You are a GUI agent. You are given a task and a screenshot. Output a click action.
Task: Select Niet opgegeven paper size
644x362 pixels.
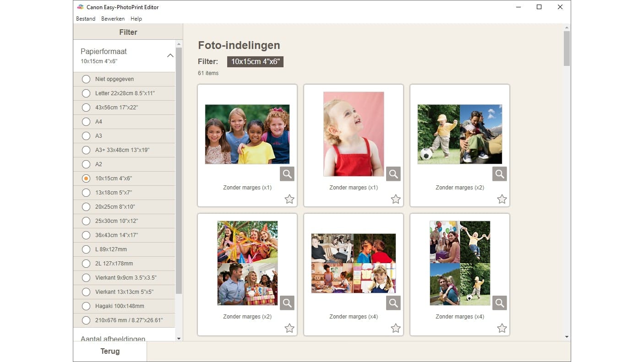(x=124, y=79)
